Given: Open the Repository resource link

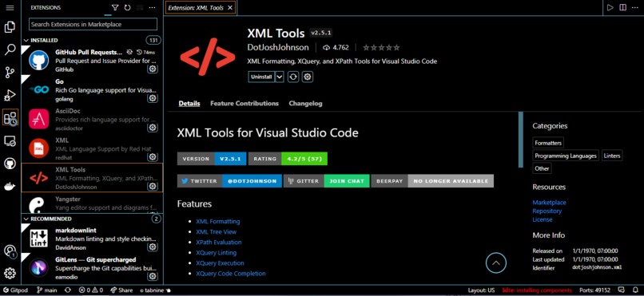Looking at the screenshot, I should (547, 211).
